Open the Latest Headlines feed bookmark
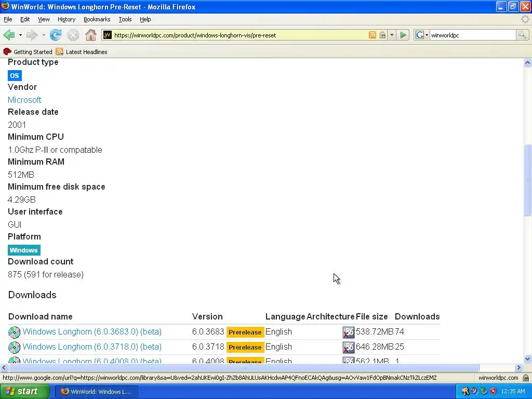The height and width of the screenshot is (399, 532). (82, 52)
